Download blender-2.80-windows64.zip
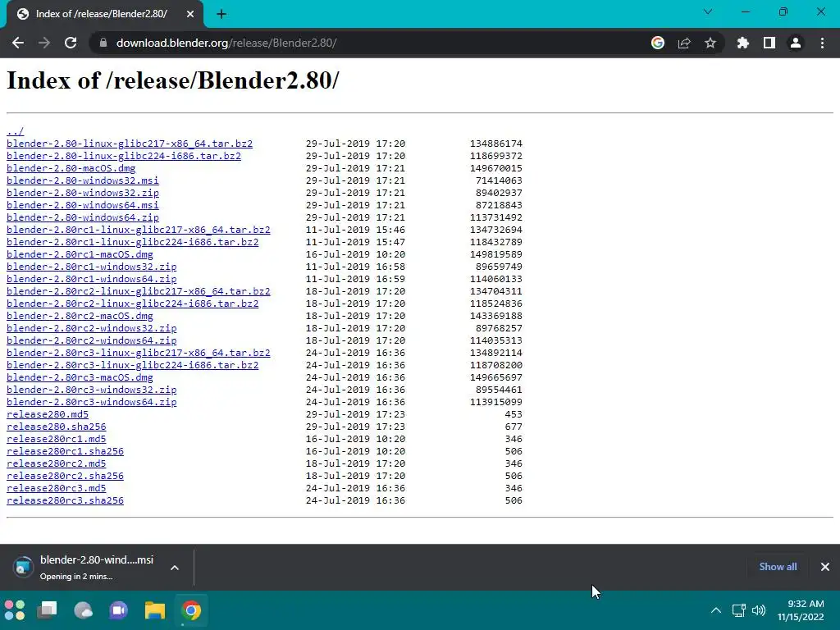This screenshot has width=840, height=630. click(x=83, y=217)
